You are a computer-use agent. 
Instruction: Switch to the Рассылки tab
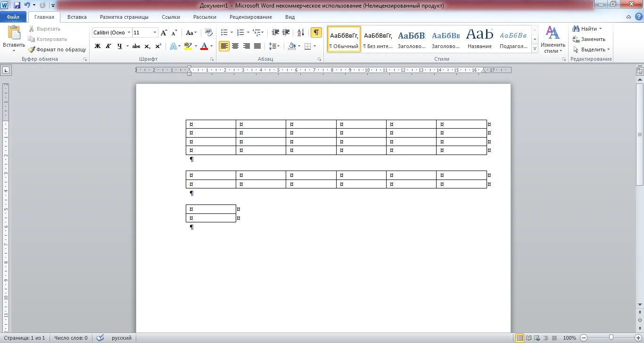(205, 17)
